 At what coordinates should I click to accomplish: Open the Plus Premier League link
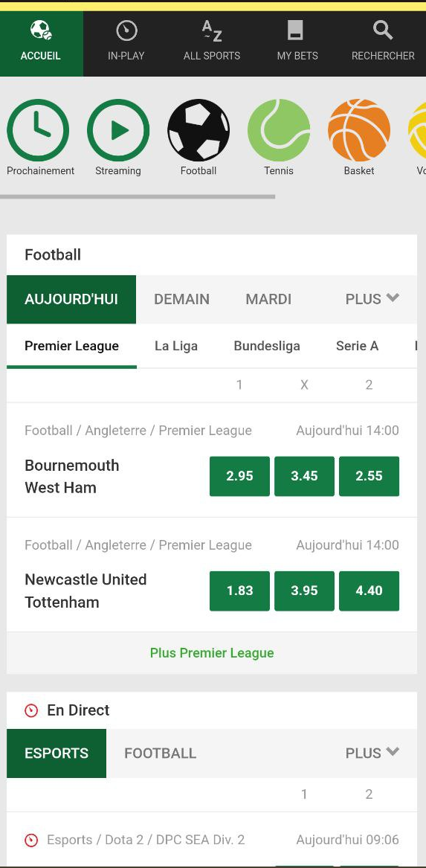pos(212,652)
